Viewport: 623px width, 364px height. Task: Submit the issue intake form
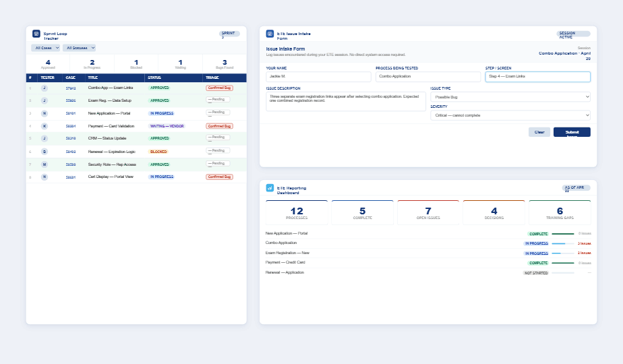point(572,132)
